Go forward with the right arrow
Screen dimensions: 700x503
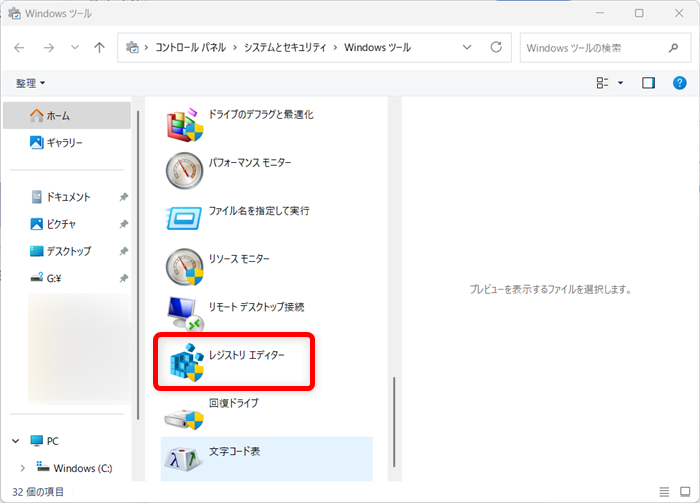(x=49, y=47)
